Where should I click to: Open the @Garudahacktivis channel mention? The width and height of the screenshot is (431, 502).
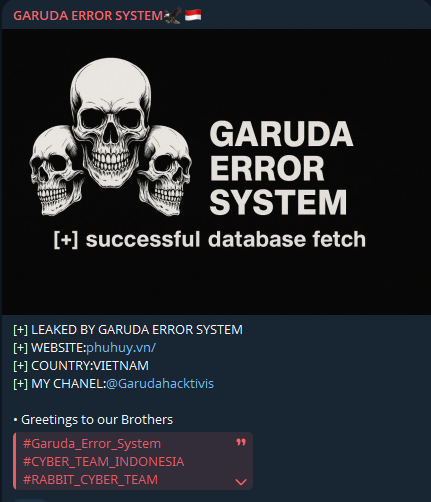(160, 384)
